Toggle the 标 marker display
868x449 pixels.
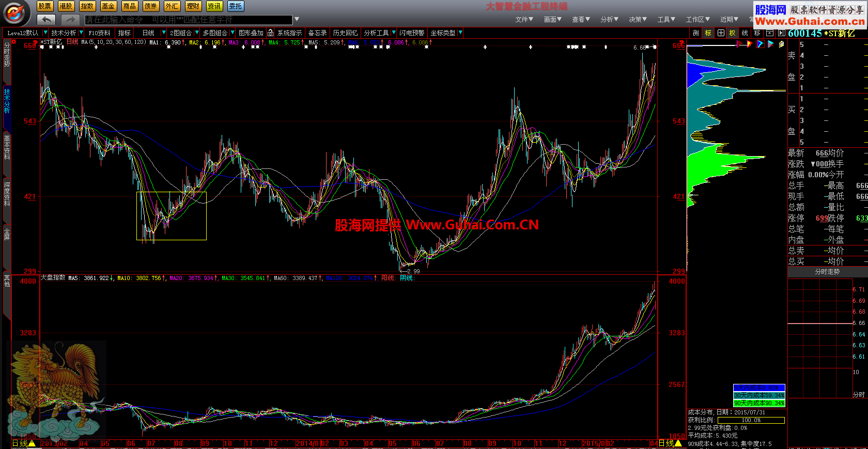pyautogui.click(x=708, y=33)
